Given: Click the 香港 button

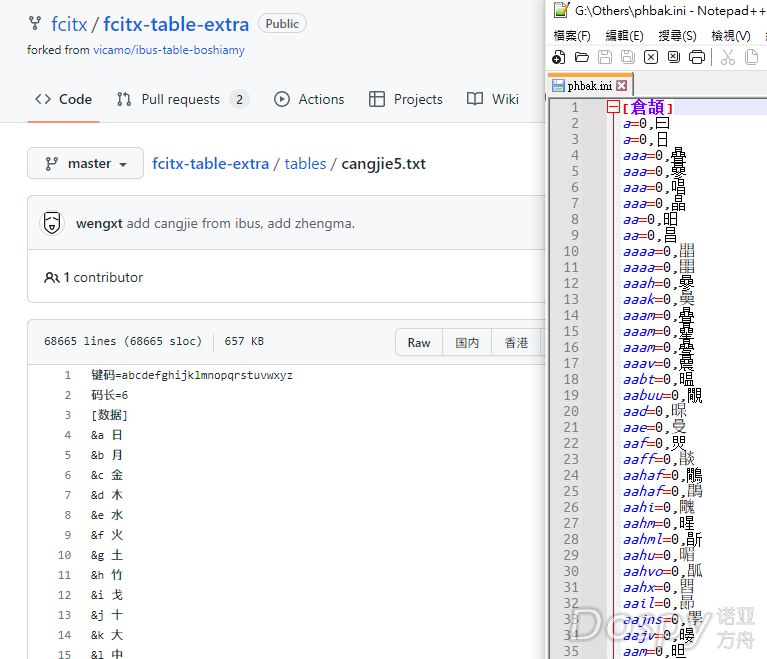Looking at the screenshot, I should click(x=517, y=342).
